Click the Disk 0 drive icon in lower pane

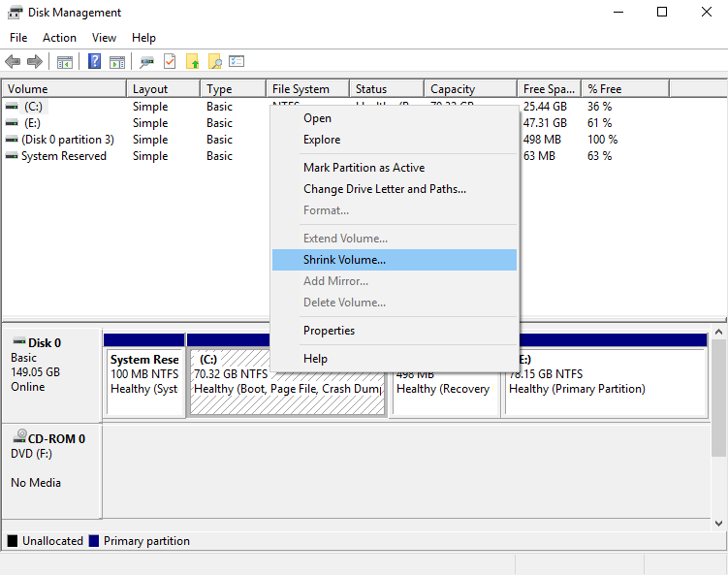click(19, 342)
